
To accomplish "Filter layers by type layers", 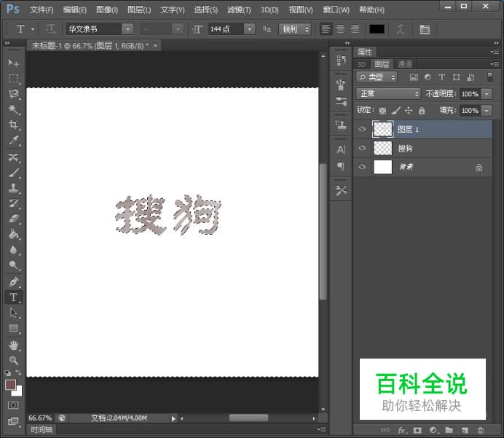I will [441, 77].
